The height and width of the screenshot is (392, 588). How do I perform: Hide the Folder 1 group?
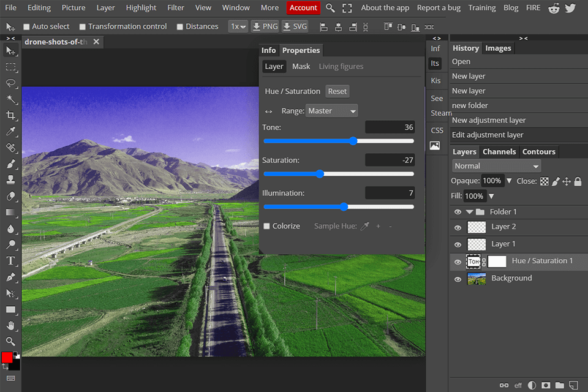458,212
